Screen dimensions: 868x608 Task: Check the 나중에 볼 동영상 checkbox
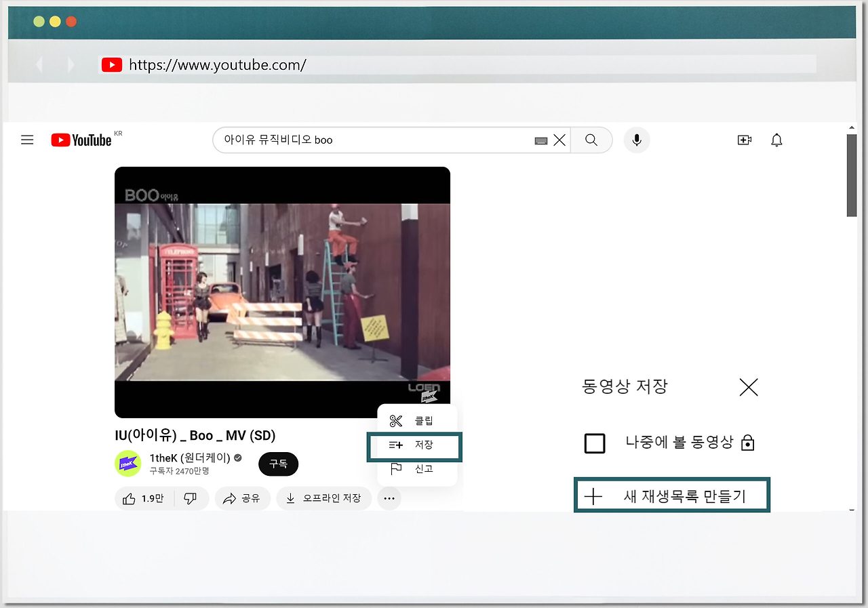[x=595, y=443]
